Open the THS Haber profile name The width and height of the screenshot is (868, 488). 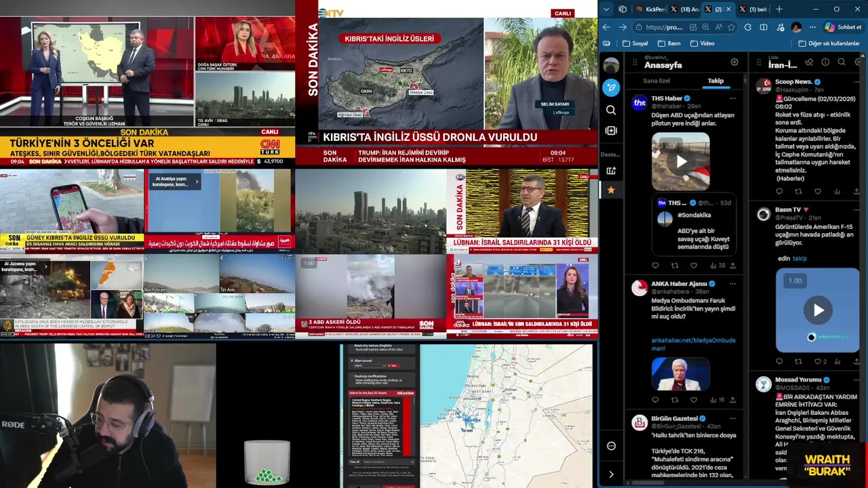(x=667, y=98)
